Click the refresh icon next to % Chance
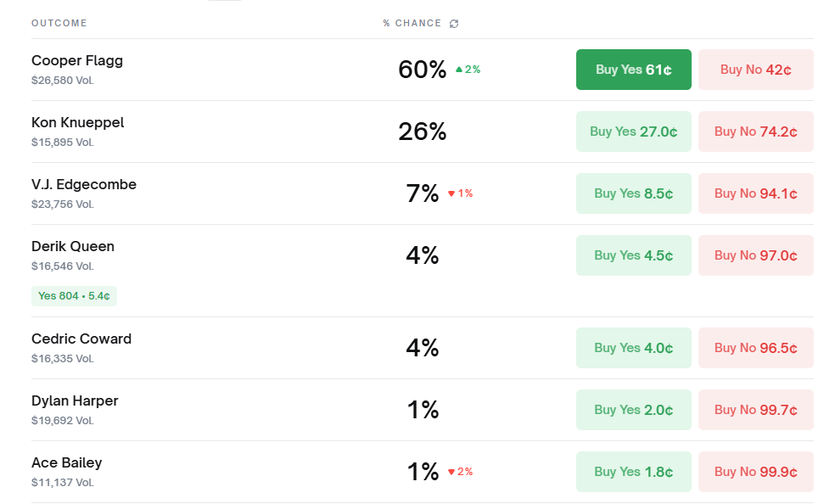Image resolution: width=824 pixels, height=504 pixels. tap(454, 24)
